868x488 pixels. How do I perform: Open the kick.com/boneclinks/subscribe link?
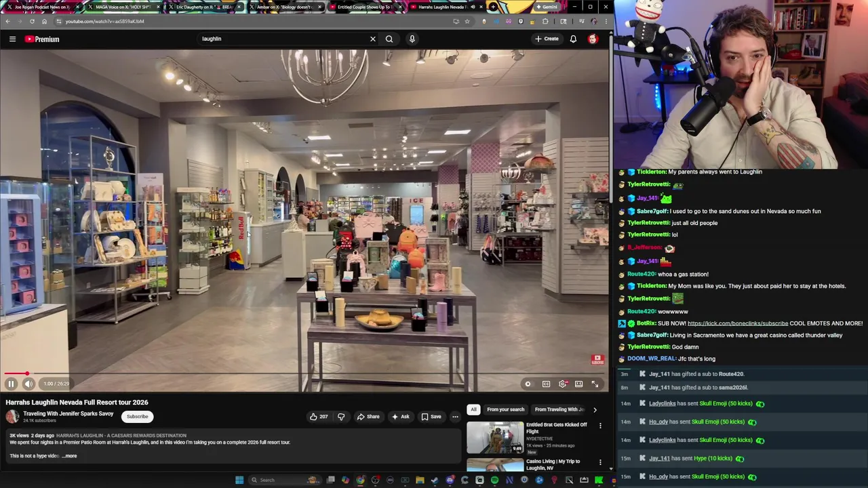(738, 323)
